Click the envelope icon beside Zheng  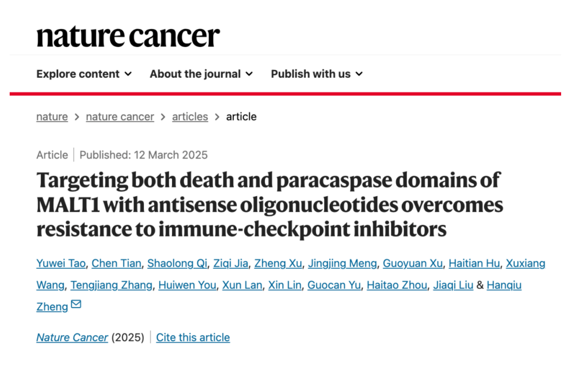76,304
